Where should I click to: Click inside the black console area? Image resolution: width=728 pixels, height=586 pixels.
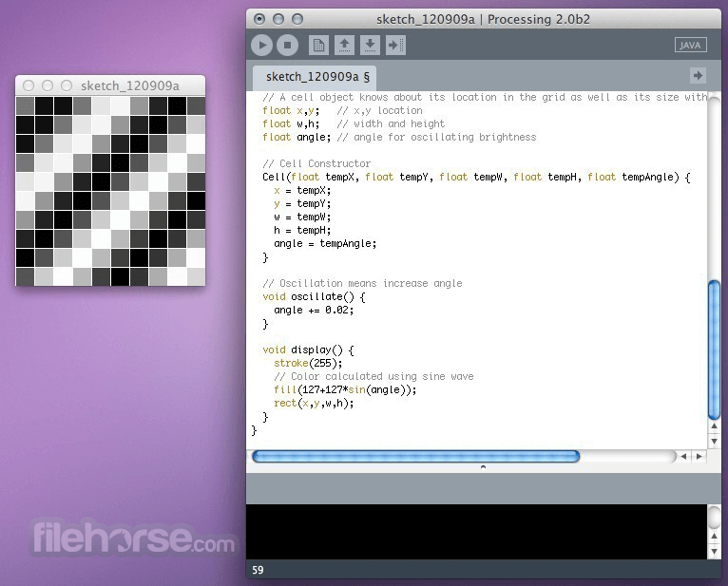click(476, 532)
